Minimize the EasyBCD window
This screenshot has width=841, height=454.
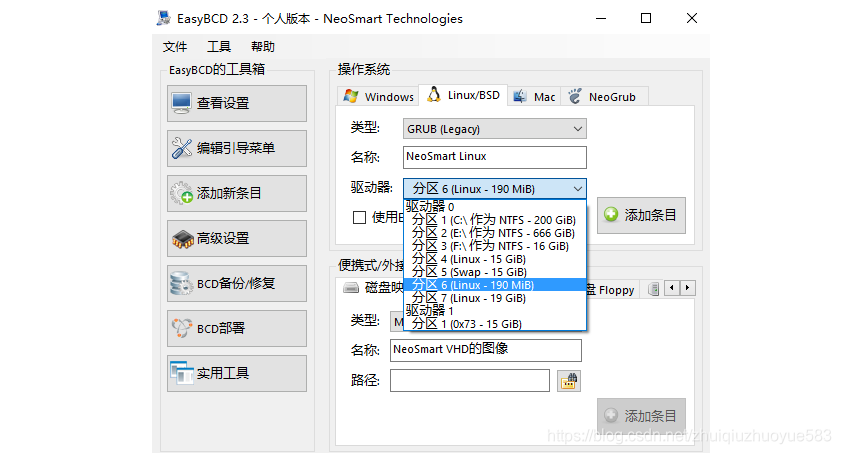[x=601, y=18]
